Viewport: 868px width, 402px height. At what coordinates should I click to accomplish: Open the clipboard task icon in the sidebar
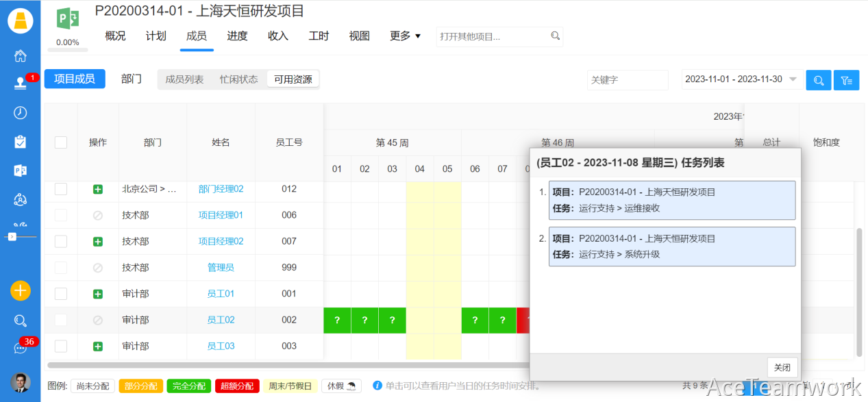[x=21, y=142]
